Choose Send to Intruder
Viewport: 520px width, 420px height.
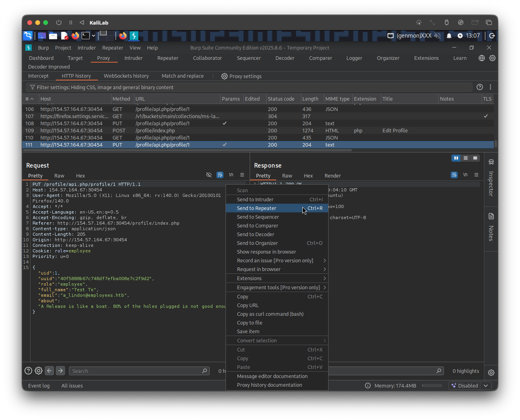click(277, 199)
